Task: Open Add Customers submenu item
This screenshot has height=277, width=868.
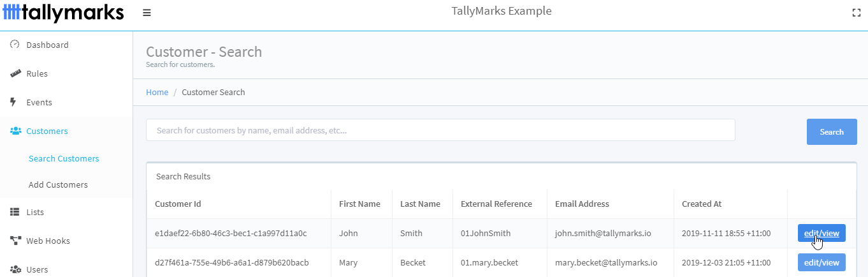Action: (x=58, y=184)
